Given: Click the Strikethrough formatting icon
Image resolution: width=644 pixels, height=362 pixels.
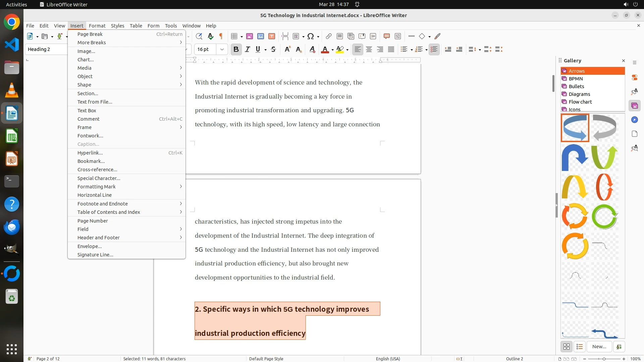Looking at the screenshot, I should tap(273, 49).
